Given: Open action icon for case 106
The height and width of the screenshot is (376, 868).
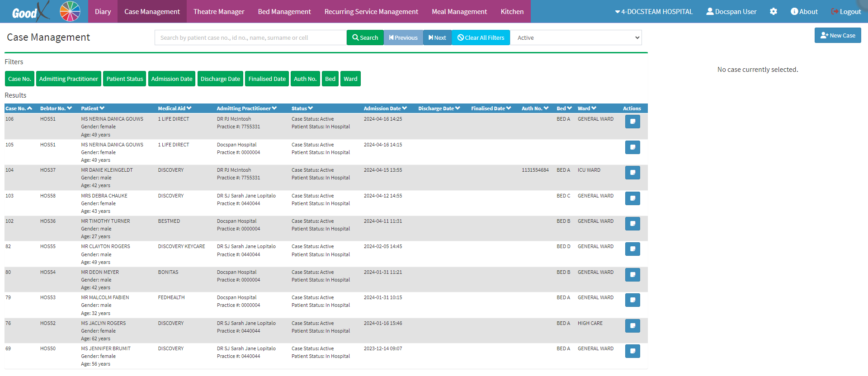Looking at the screenshot, I should click(632, 122).
